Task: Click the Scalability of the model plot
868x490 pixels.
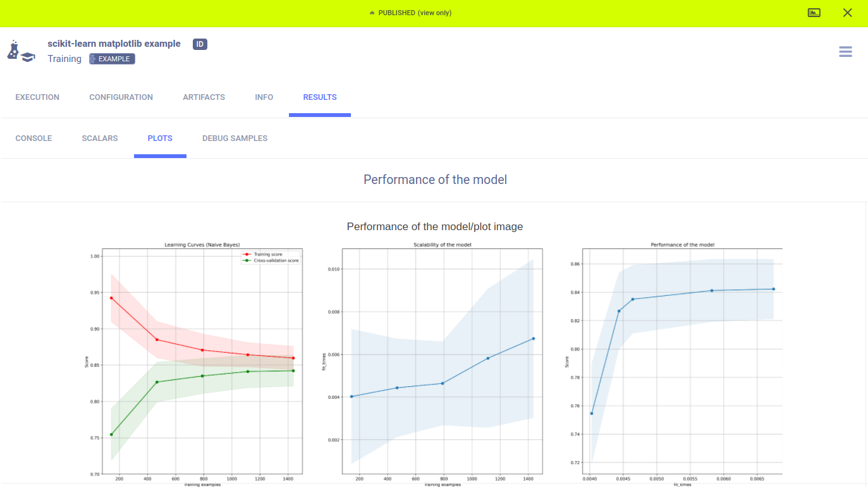Action: tap(442, 360)
